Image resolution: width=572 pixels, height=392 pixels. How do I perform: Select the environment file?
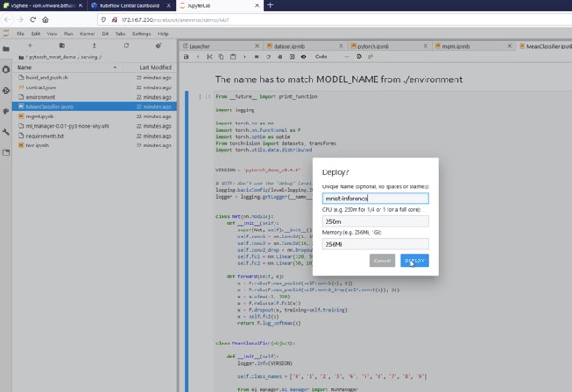pos(94,97)
